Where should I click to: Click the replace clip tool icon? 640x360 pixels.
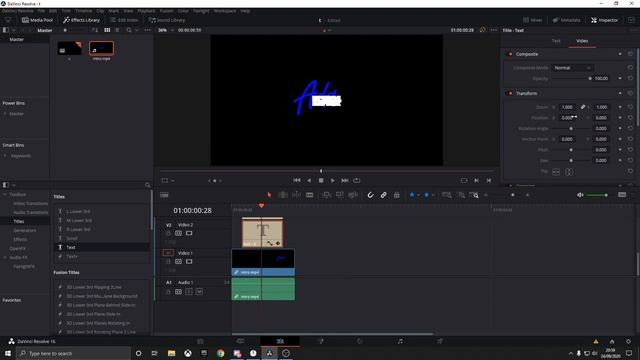(x=353, y=195)
